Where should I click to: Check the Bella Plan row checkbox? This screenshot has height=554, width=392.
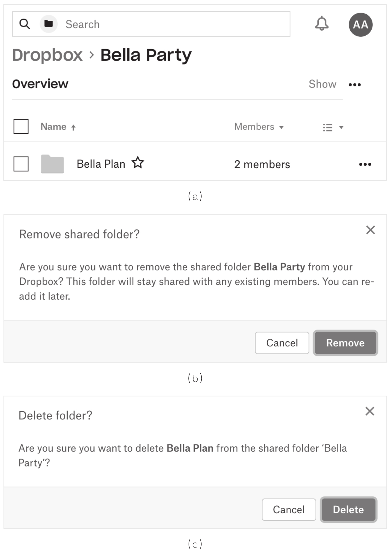click(21, 164)
